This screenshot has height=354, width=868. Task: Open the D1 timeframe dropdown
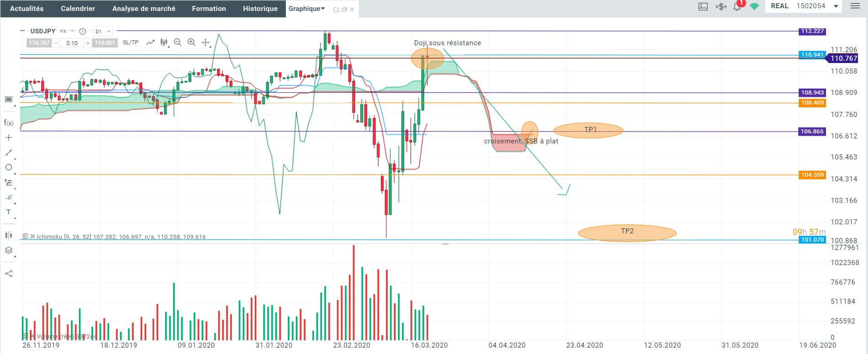pos(103,32)
